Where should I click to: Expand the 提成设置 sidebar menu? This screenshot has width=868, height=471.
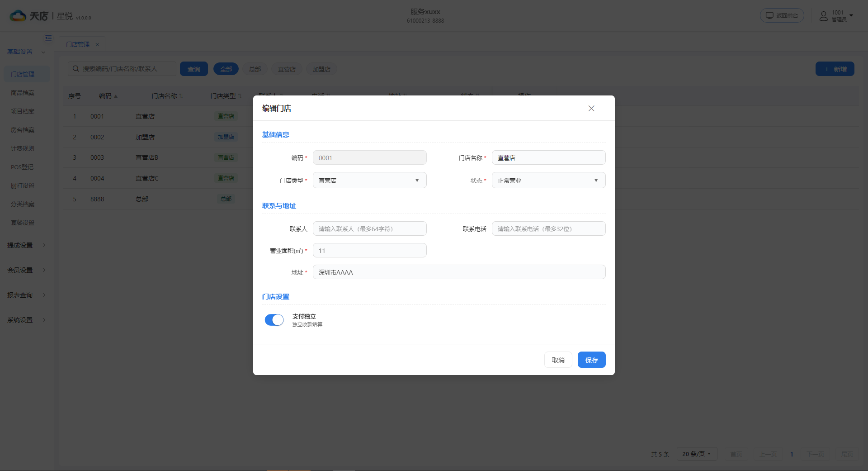[27, 245]
